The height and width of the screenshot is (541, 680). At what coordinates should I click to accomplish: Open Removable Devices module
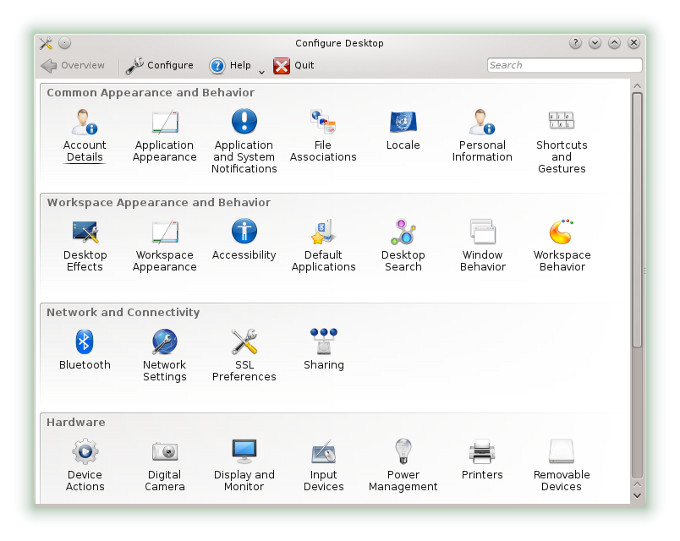(562, 466)
